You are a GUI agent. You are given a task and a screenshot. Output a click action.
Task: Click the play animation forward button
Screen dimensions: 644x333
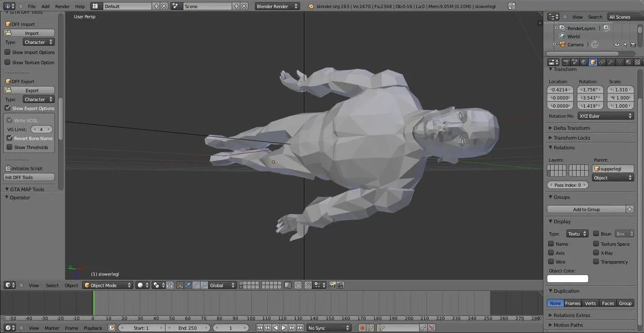coord(284,328)
